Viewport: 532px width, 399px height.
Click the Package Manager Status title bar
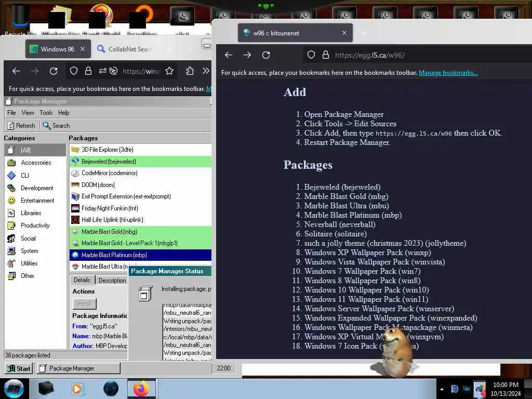point(170,271)
